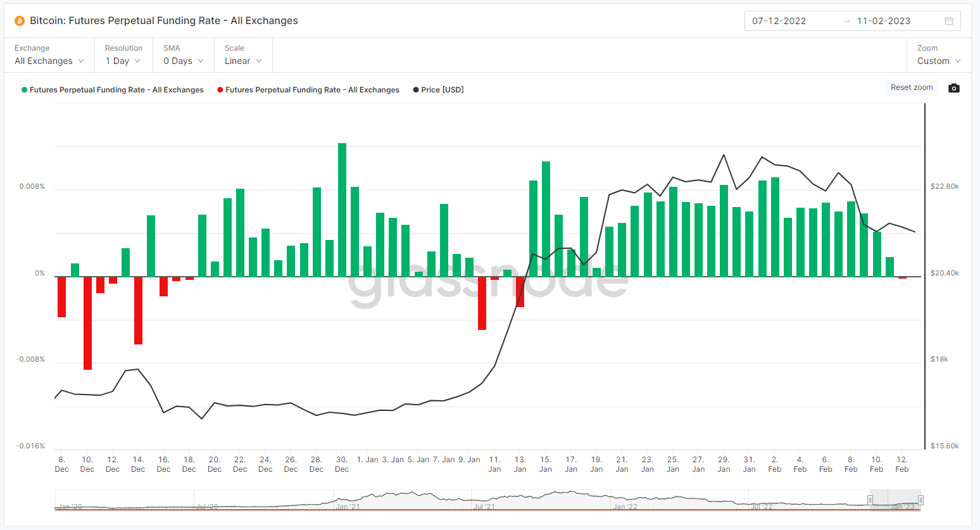Click the 12. Feb x-axis label

coord(902,464)
